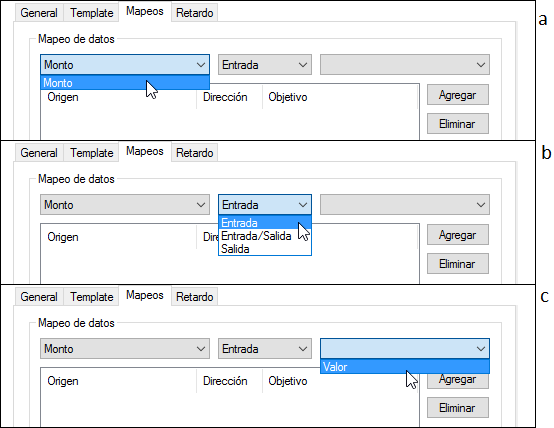Click Agregar button in panel a

458,95
